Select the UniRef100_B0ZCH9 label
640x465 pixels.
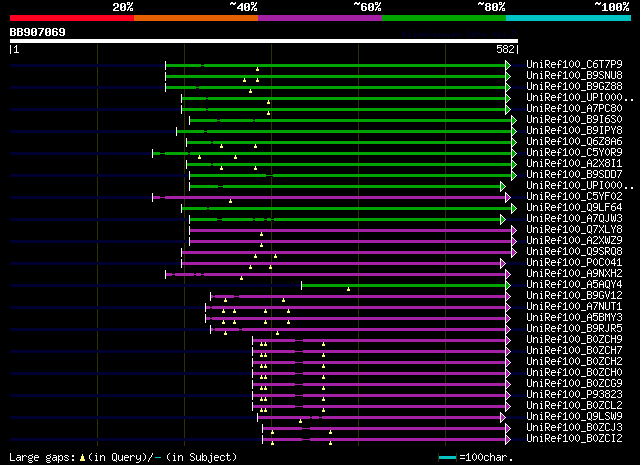(574, 340)
